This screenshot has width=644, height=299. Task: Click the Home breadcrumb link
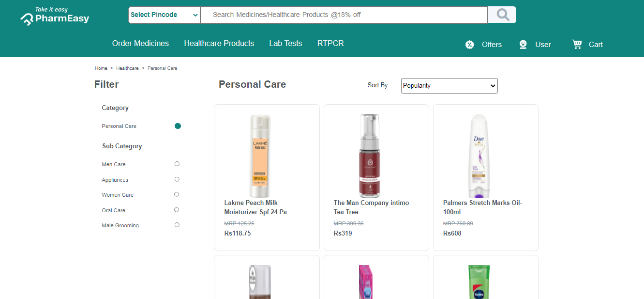click(x=101, y=68)
